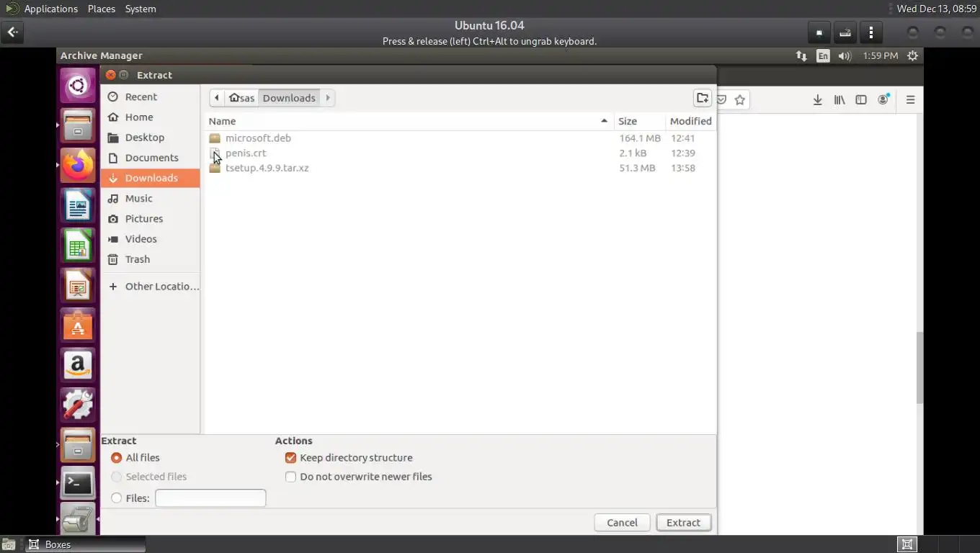
Task: Select the tsetup.4.9.9.tar.xz file row
Action: (461, 168)
